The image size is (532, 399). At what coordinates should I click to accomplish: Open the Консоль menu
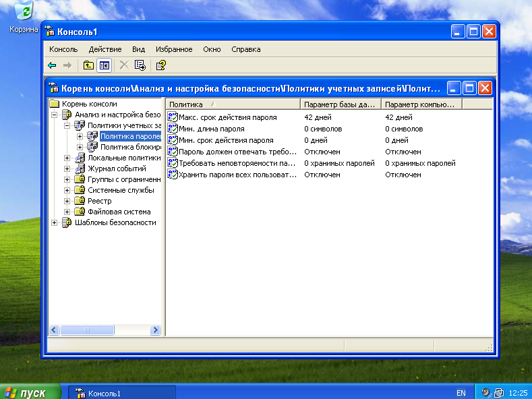(x=63, y=49)
